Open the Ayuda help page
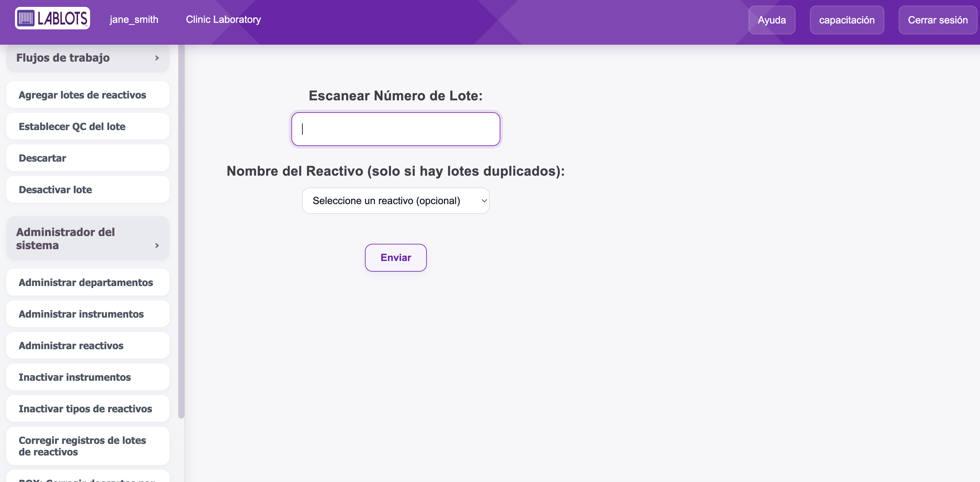The height and width of the screenshot is (482, 980). click(771, 20)
